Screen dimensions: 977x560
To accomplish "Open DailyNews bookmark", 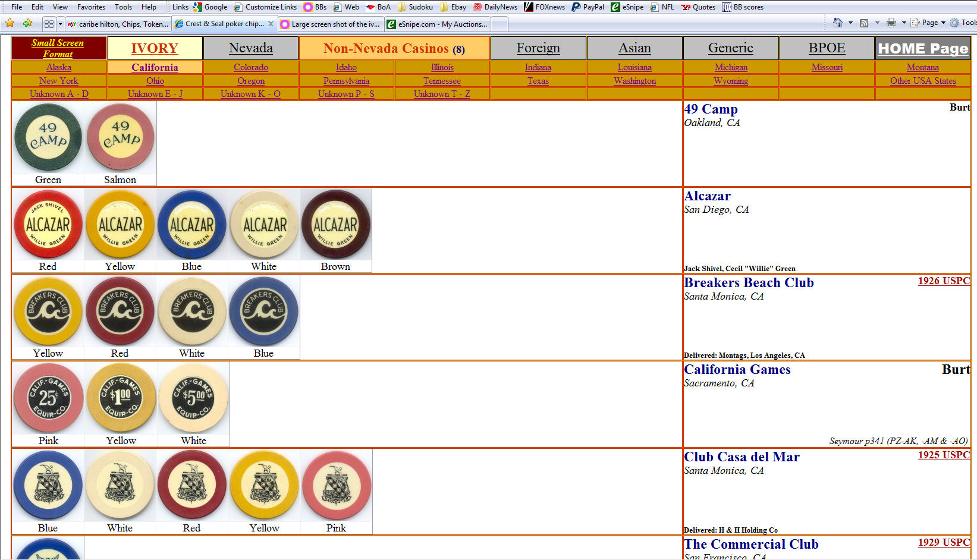I will tap(495, 7).
